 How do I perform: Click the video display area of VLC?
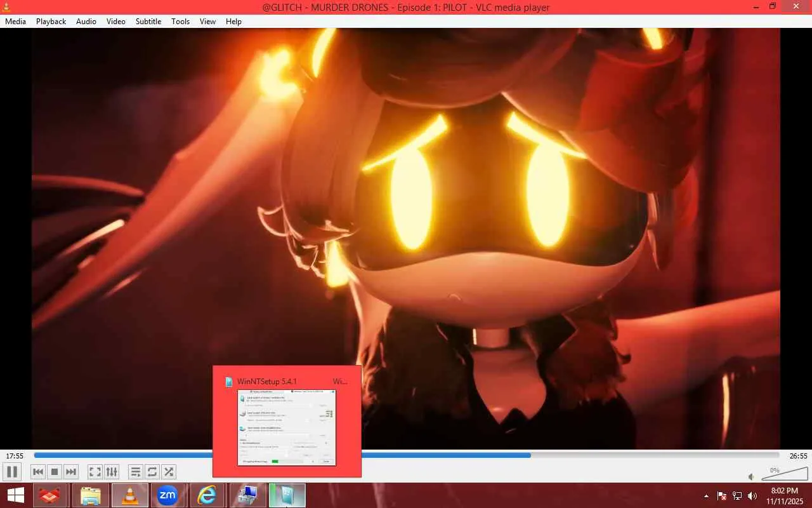click(x=406, y=239)
